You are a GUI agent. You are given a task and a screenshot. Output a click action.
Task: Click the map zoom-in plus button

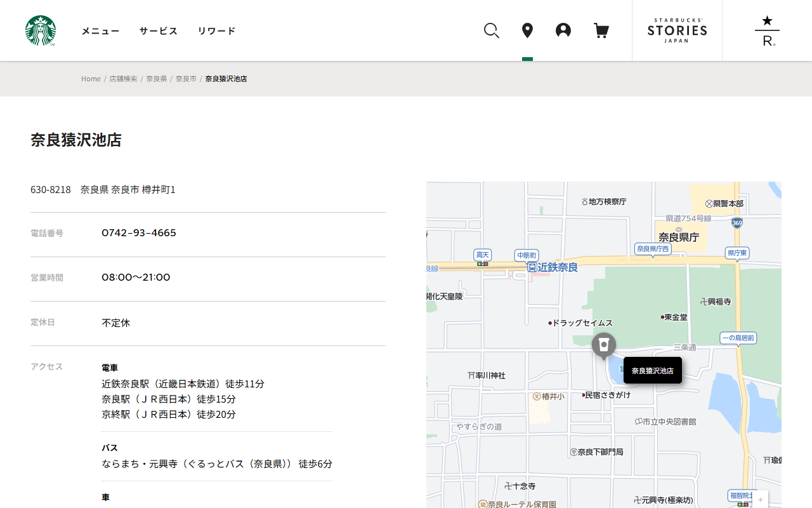point(761,500)
